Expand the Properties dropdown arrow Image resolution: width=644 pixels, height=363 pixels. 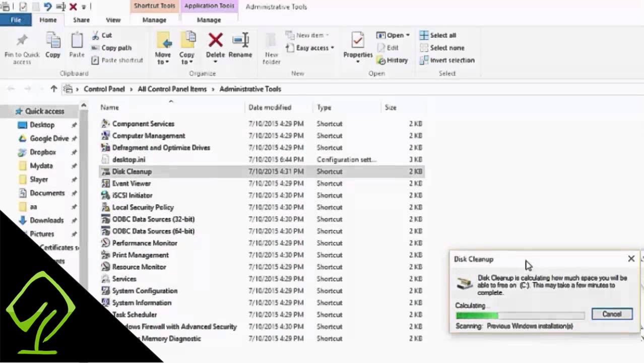(x=358, y=62)
